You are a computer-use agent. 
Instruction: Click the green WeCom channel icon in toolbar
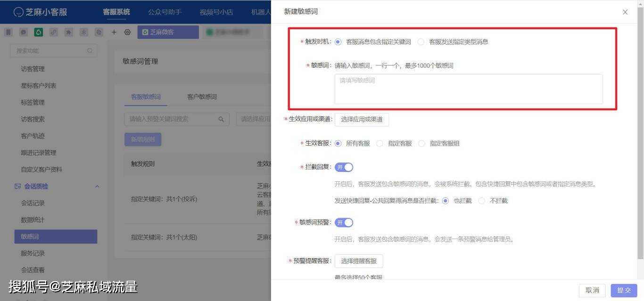pos(39,32)
